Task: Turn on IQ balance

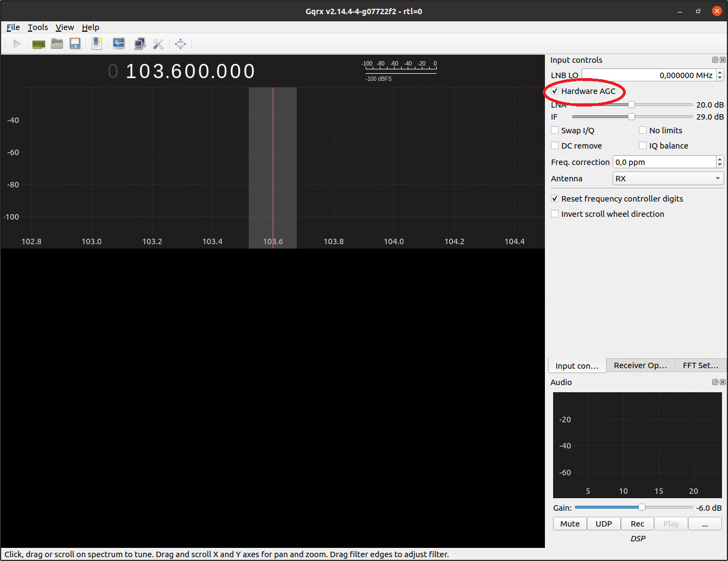Action: pyautogui.click(x=643, y=145)
